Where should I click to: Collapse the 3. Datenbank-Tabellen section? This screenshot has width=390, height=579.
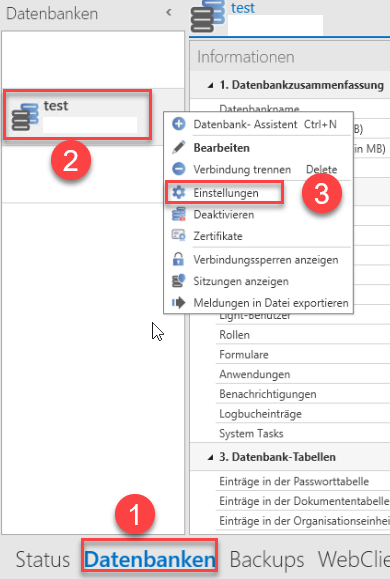tap(211, 457)
